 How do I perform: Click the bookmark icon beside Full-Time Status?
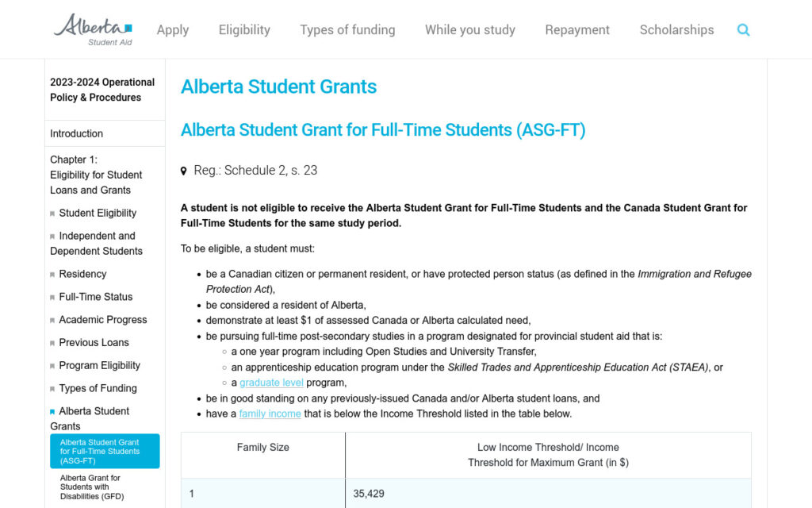[x=52, y=298]
